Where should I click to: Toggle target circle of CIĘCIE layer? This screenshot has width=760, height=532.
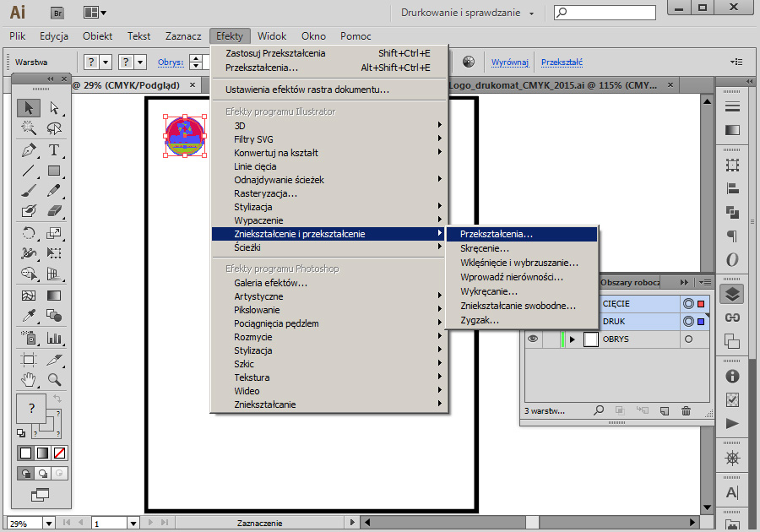pyautogui.click(x=688, y=304)
